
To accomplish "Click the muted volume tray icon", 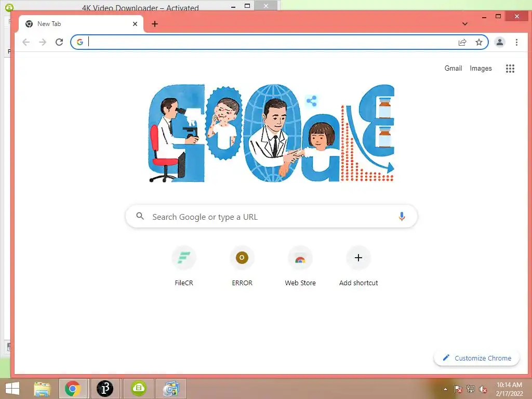I will coord(483,389).
